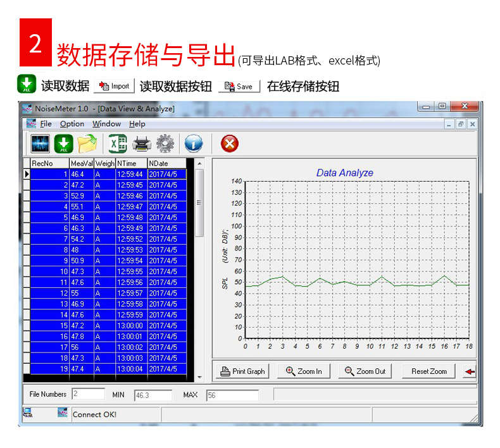Open the Option menu
This screenshot has width=500, height=448.
coord(72,124)
